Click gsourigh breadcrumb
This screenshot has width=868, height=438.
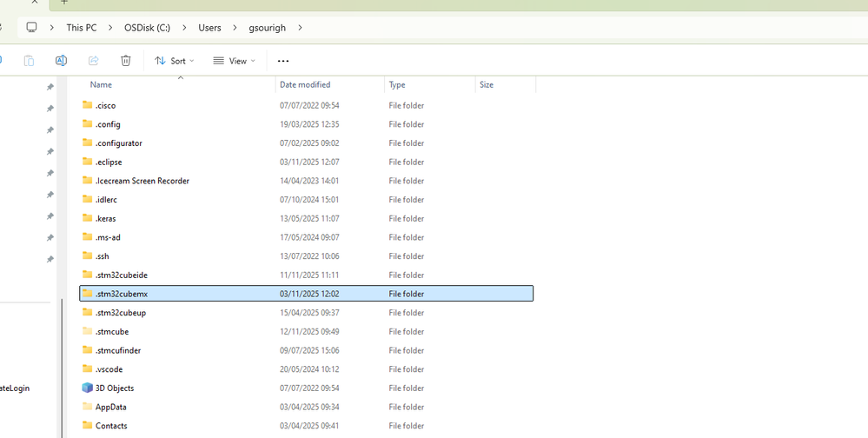268,27
